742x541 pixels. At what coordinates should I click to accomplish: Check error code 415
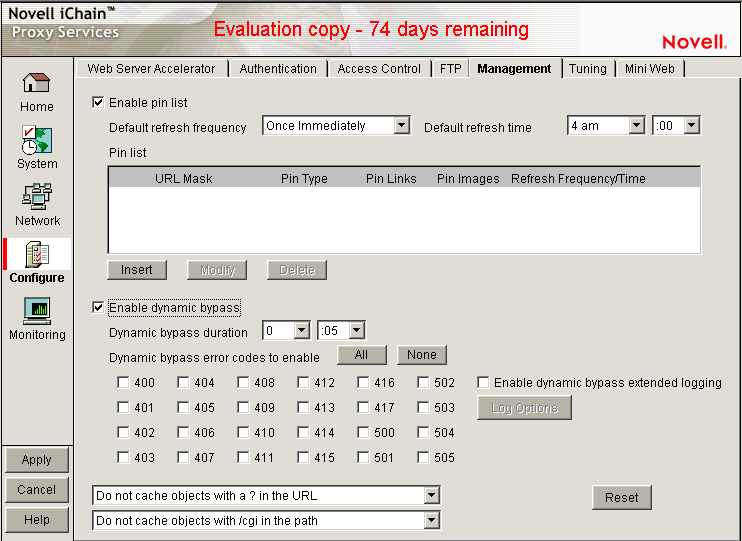(x=303, y=458)
